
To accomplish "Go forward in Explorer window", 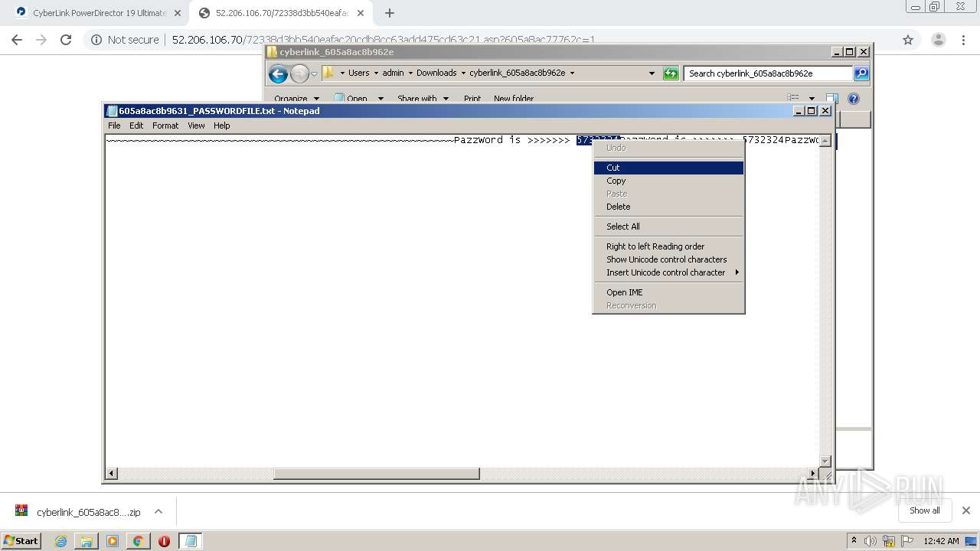I will 299,73.
